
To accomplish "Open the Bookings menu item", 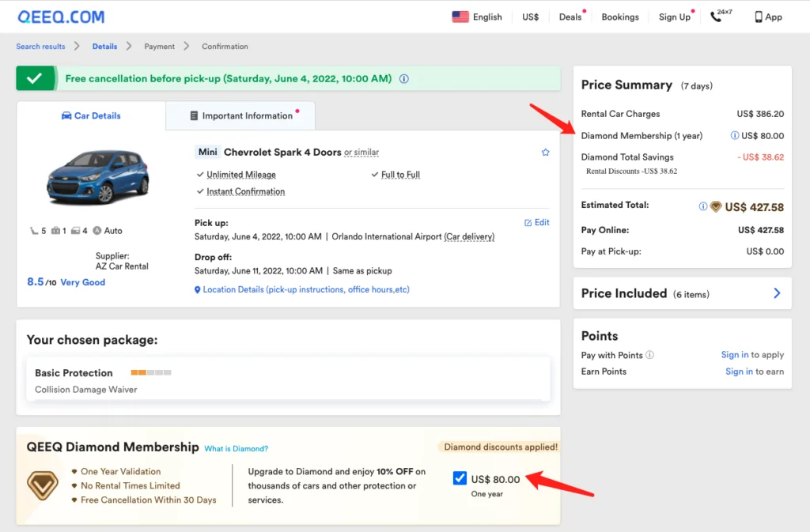I will (x=620, y=17).
